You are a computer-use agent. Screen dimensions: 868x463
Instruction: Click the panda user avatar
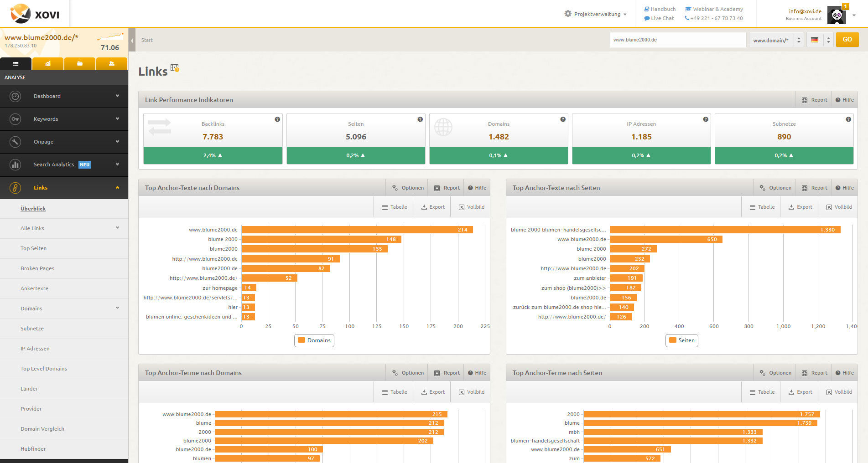pyautogui.click(x=837, y=15)
